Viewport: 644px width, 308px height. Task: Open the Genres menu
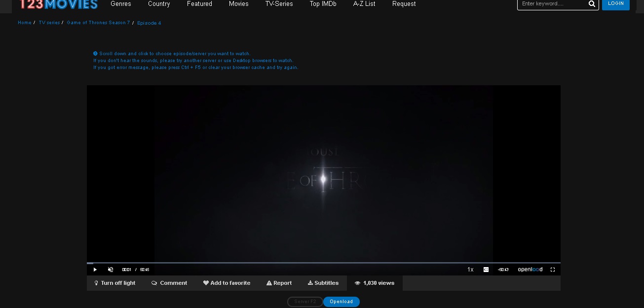coord(121,4)
